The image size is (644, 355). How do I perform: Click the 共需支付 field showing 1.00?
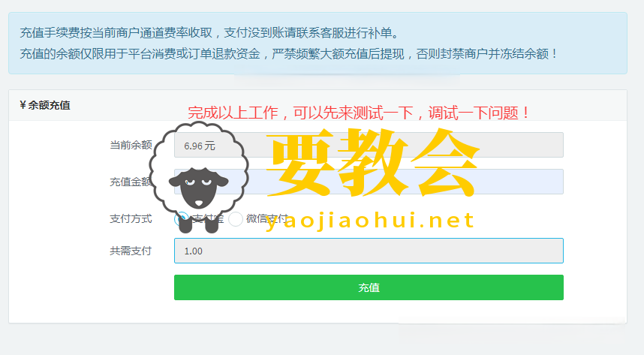coord(369,251)
